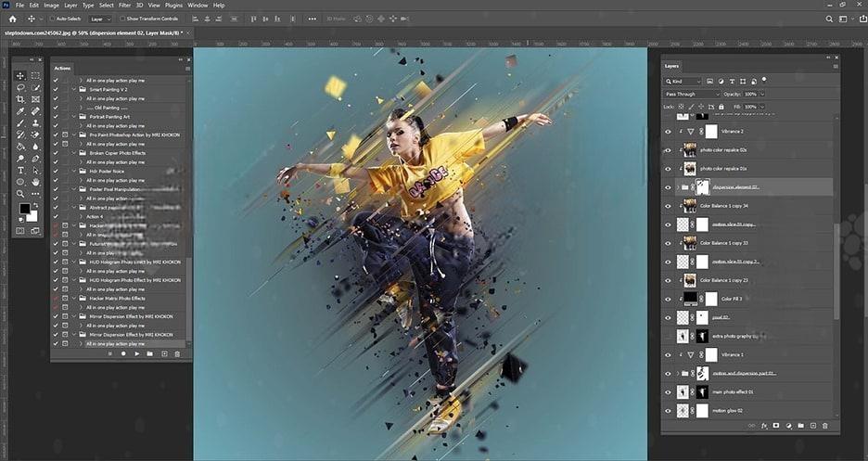Screen dimensions: 868x461
Task: Open the File menu
Action: pos(19,5)
